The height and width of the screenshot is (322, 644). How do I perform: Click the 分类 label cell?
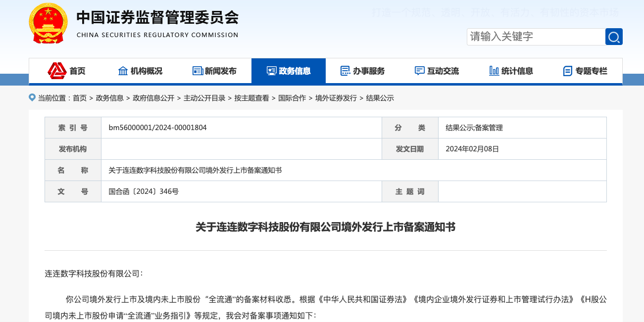point(410,128)
